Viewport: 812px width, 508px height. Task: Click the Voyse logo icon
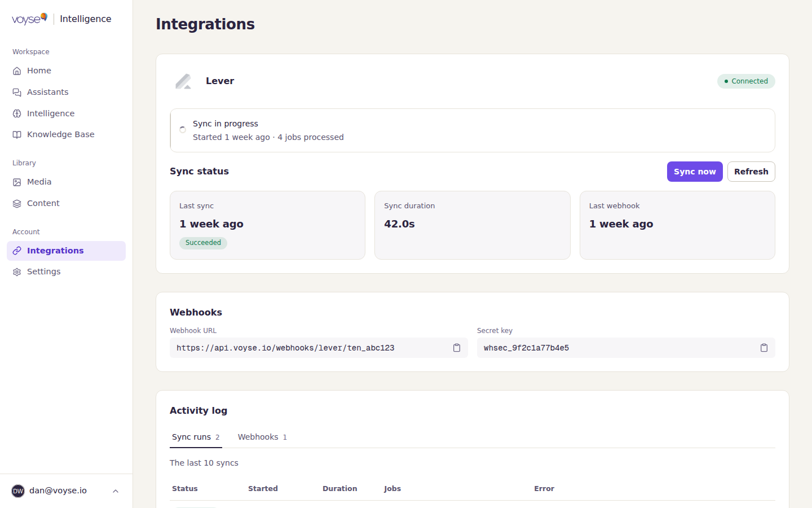tap(29, 19)
